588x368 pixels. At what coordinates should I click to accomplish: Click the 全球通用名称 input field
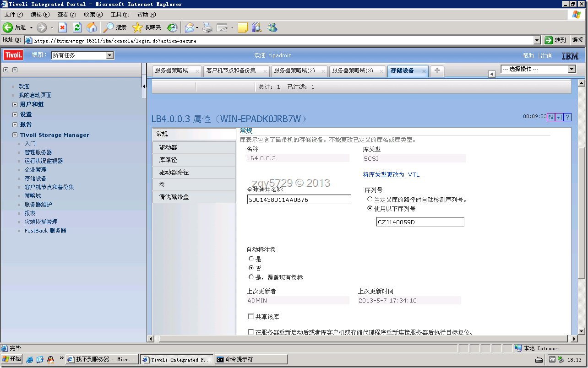tap(299, 200)
